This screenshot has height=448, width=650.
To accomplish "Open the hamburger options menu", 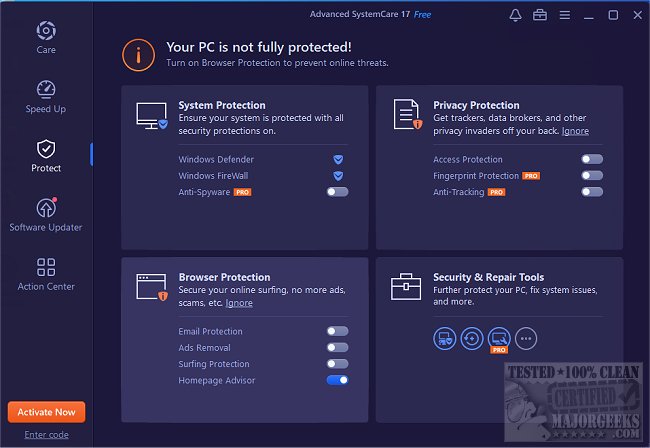I will click(565, 15).
